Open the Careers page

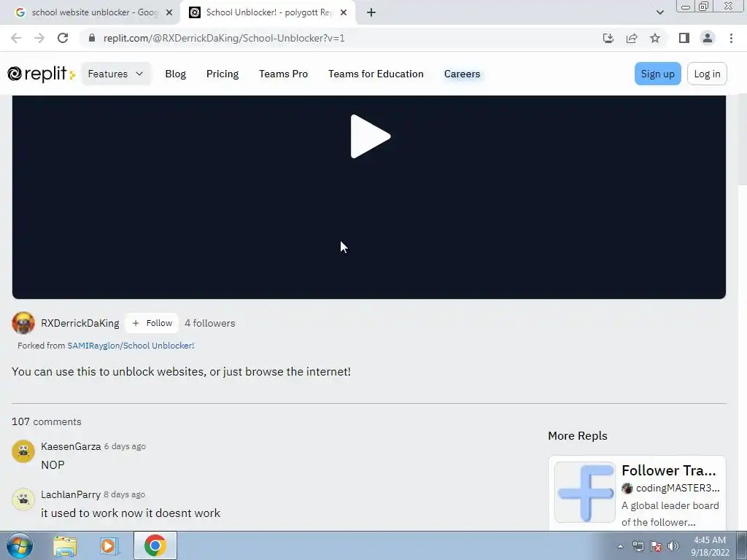tap(462, 74)
